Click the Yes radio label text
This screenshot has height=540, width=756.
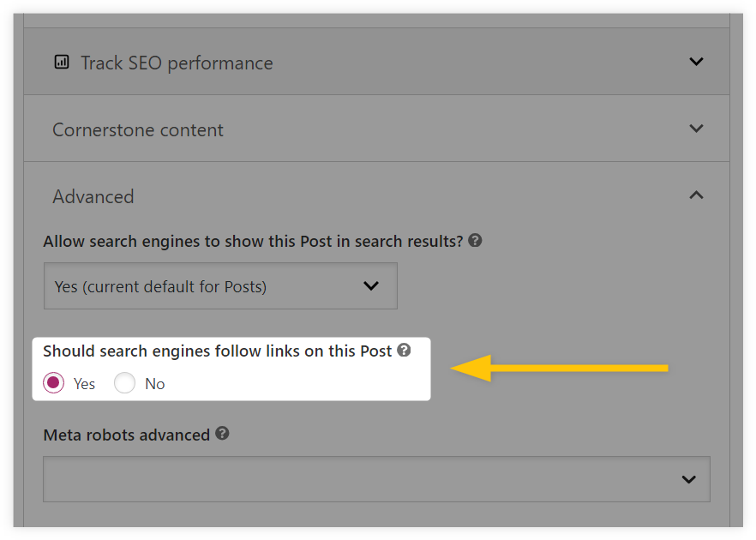[84, 384]
